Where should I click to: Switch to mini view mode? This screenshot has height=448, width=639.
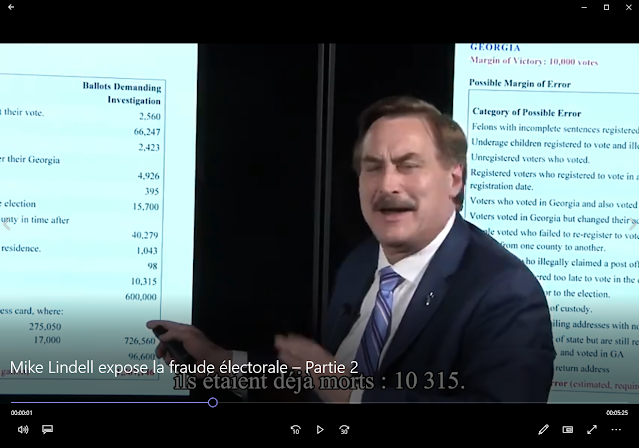tap(568, 429)
